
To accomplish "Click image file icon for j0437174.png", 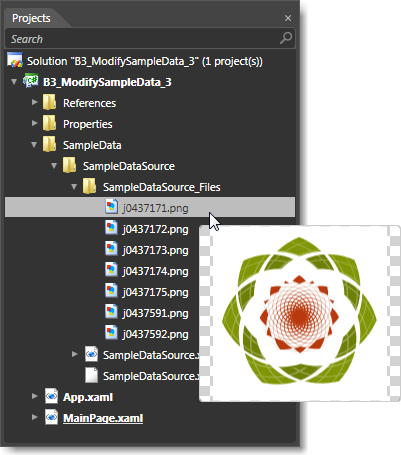I will coord(111,270).
